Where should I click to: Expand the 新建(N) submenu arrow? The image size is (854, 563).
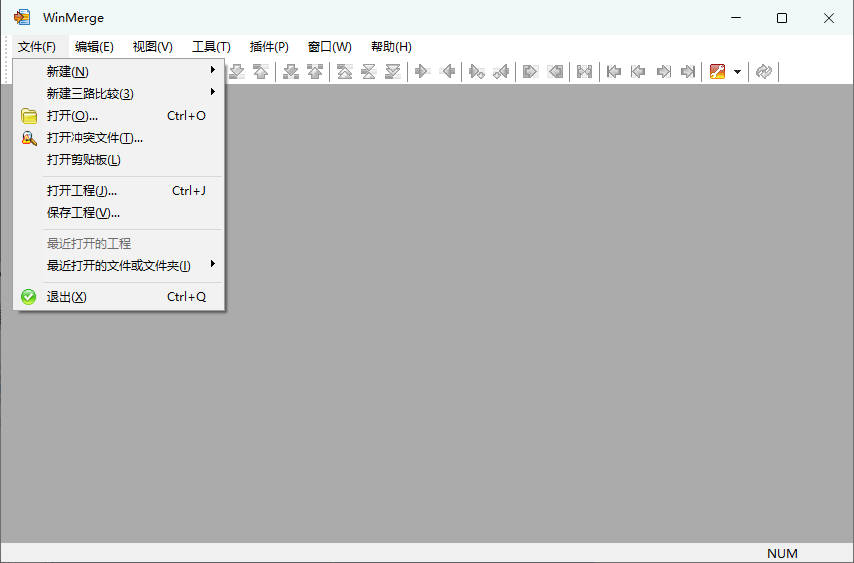[x=212, y=70]
